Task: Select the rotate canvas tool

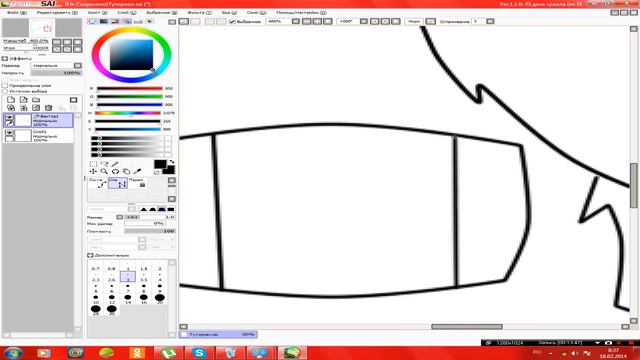Action: point(116,172)
